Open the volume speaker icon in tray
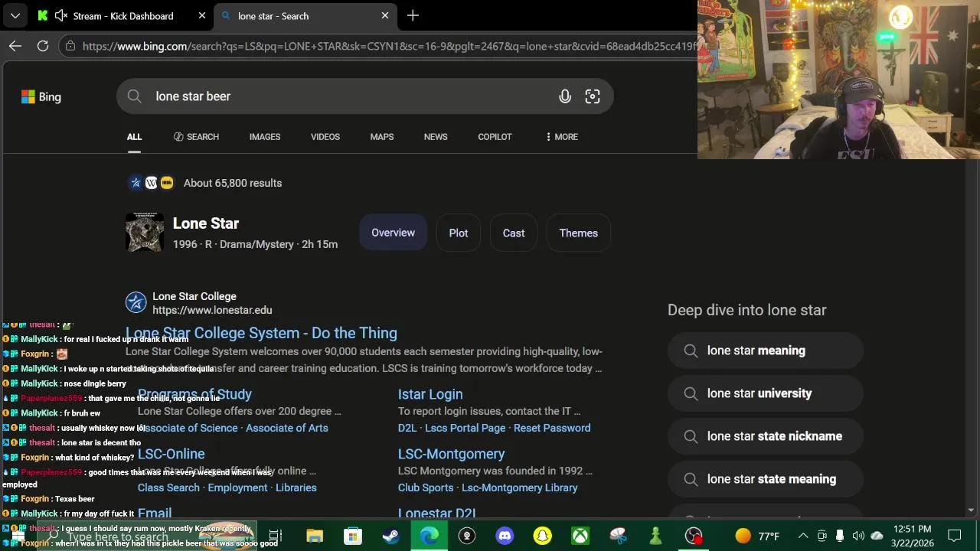 click(858, 536)
